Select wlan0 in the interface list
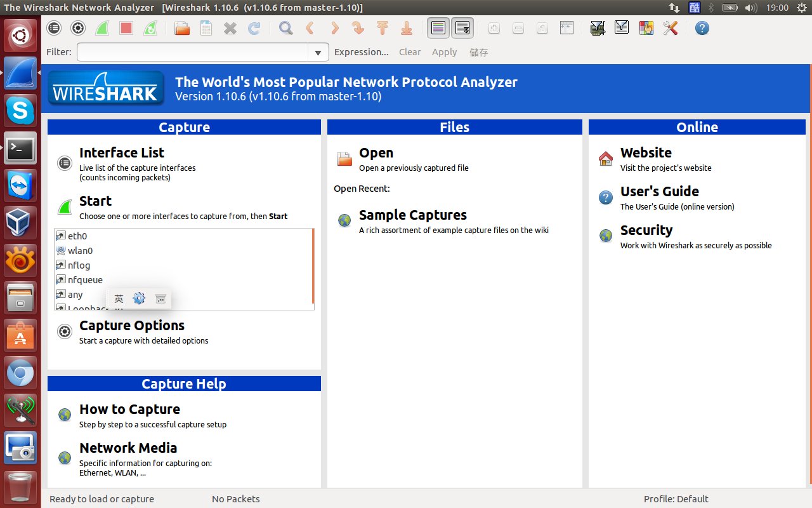Viewport: 812px width, 508px height. [183, 251]
